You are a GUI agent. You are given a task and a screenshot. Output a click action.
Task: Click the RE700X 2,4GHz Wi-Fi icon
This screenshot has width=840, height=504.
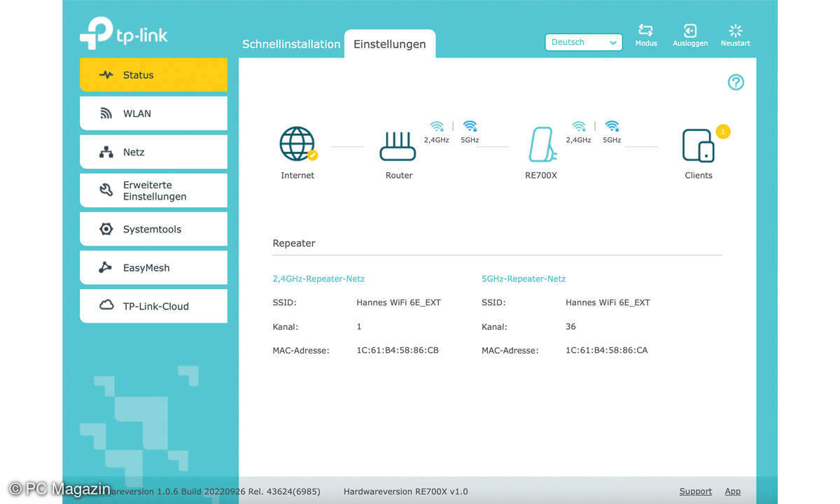pyautogui.click(x=578, y=126)
